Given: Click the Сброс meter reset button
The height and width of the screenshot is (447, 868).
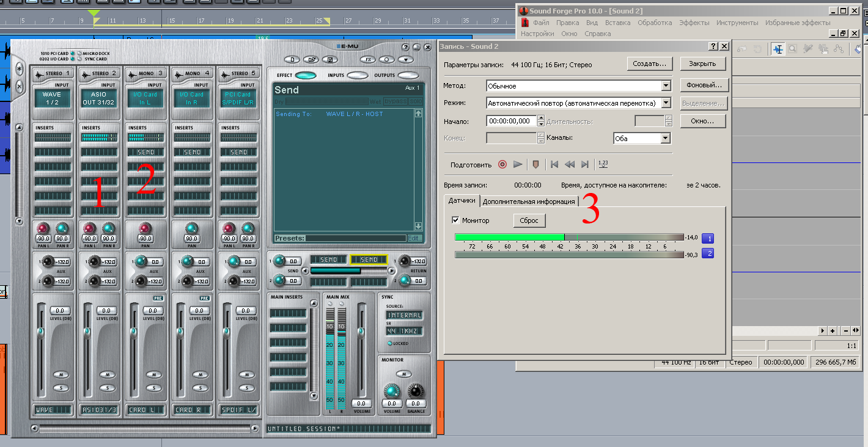Looking at the screenshot, I should 529,220.
